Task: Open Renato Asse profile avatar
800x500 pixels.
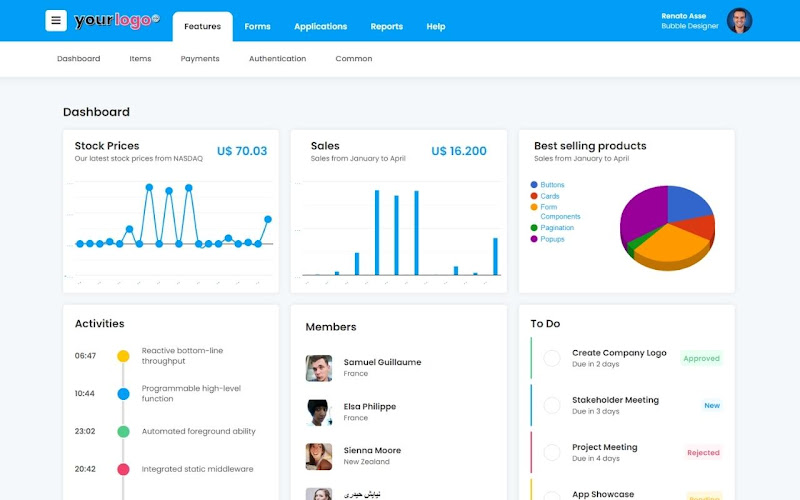Action: (x=739, y=20)
